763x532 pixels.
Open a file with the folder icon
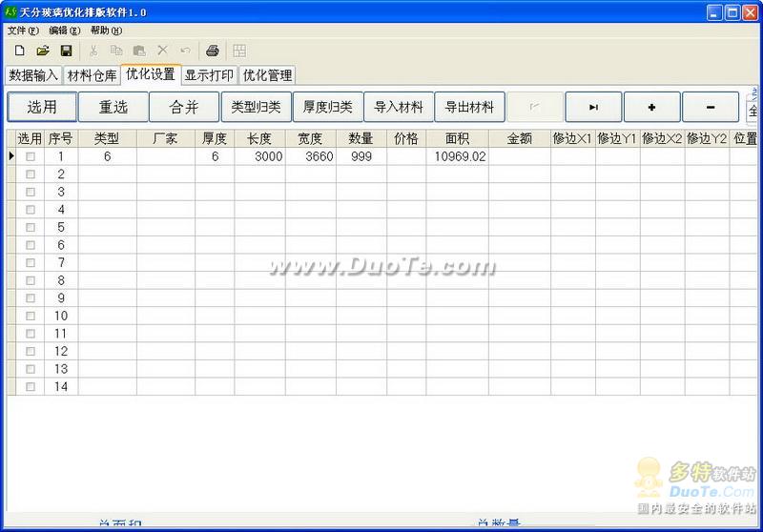coord(43,51)
